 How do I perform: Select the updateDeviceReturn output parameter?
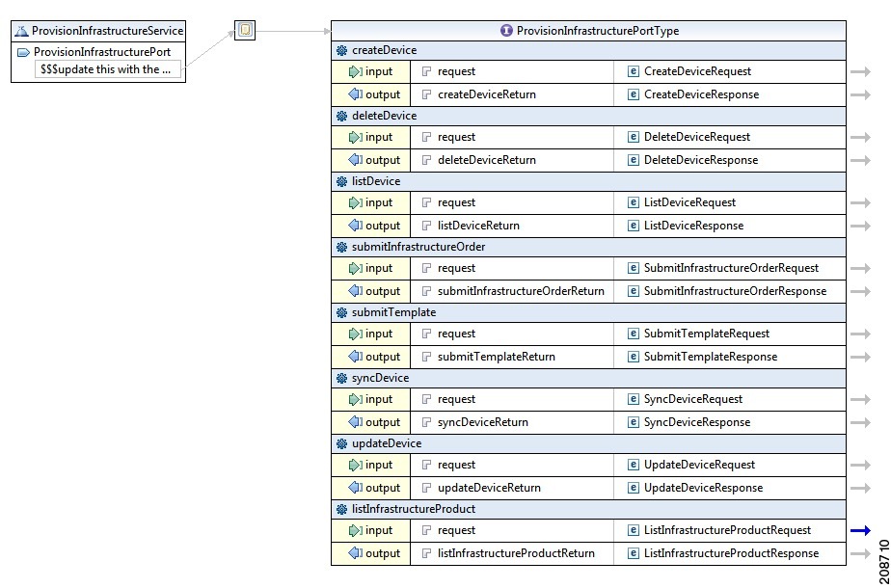tap(480, 487)
